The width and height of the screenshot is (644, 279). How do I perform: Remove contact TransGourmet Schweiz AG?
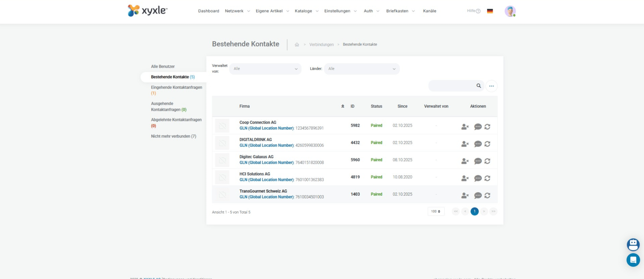(x=465, y=195)
